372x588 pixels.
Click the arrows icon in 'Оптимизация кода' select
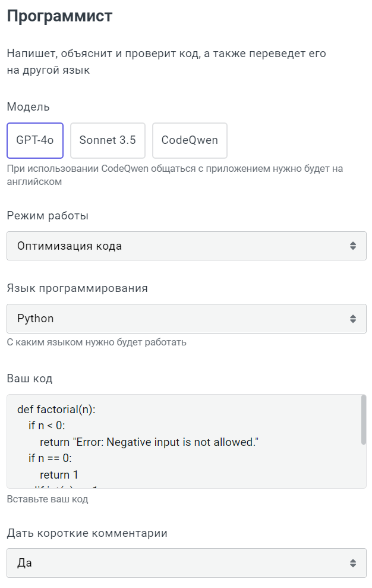(x=353, y=246)
